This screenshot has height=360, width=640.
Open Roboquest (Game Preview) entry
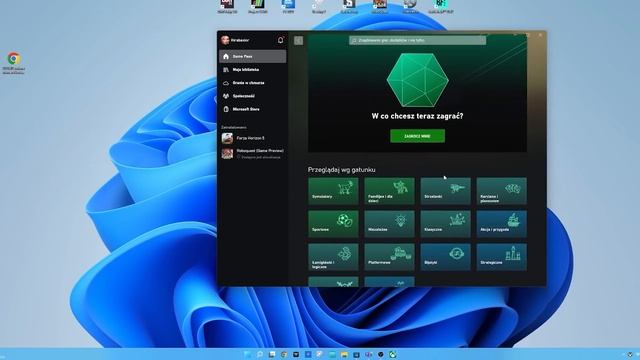pos(252,153)
